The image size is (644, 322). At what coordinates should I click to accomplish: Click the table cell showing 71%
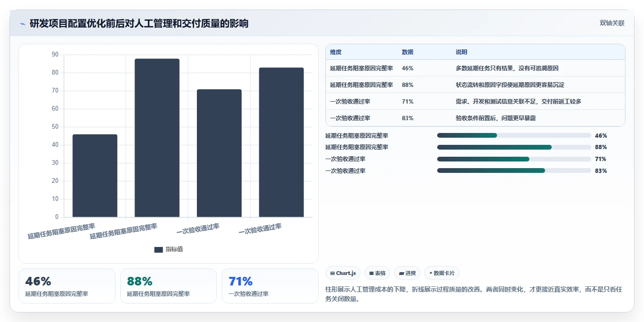coord(408,102)
